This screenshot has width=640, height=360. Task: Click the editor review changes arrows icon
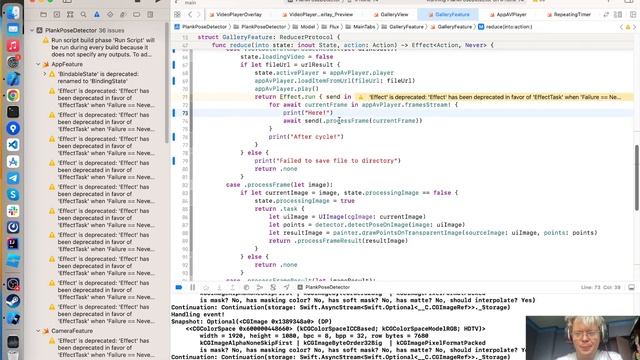[x=606, y=14]
